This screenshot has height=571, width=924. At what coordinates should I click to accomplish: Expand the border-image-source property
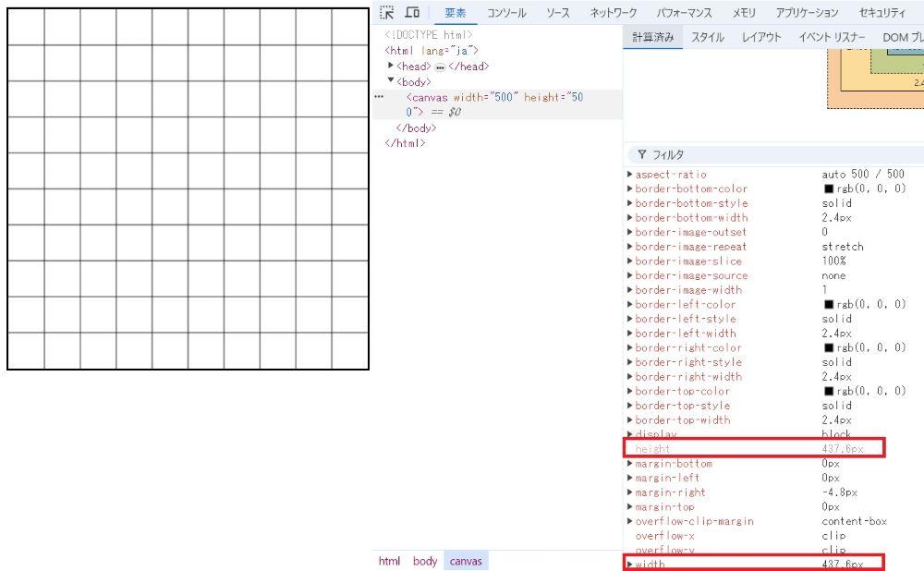point(629,275)
